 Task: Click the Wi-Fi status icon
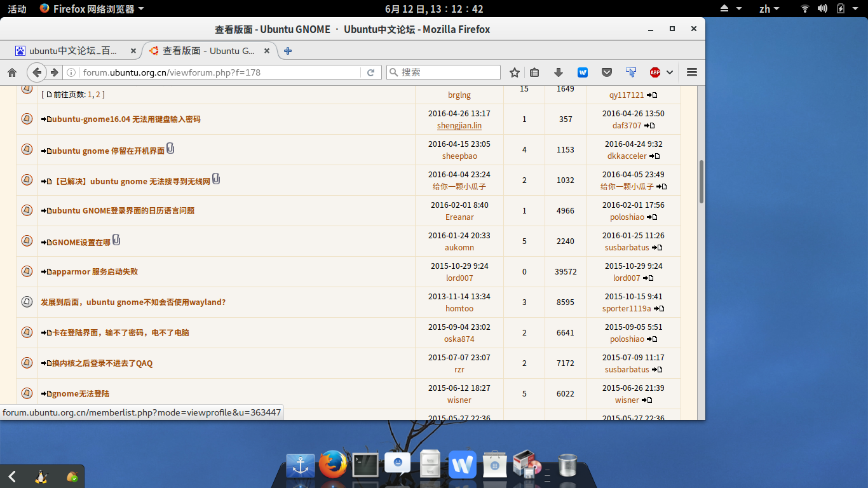[805, 9]
